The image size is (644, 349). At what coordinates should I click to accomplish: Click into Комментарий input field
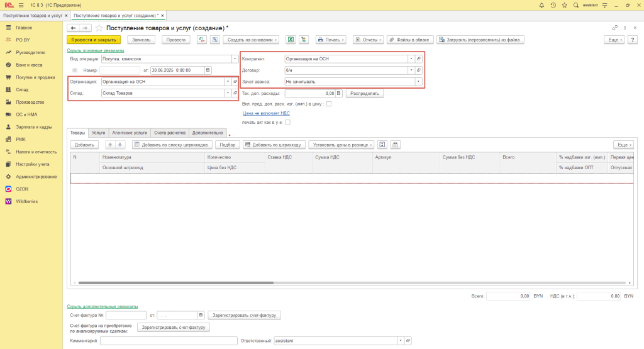[169, 341]
